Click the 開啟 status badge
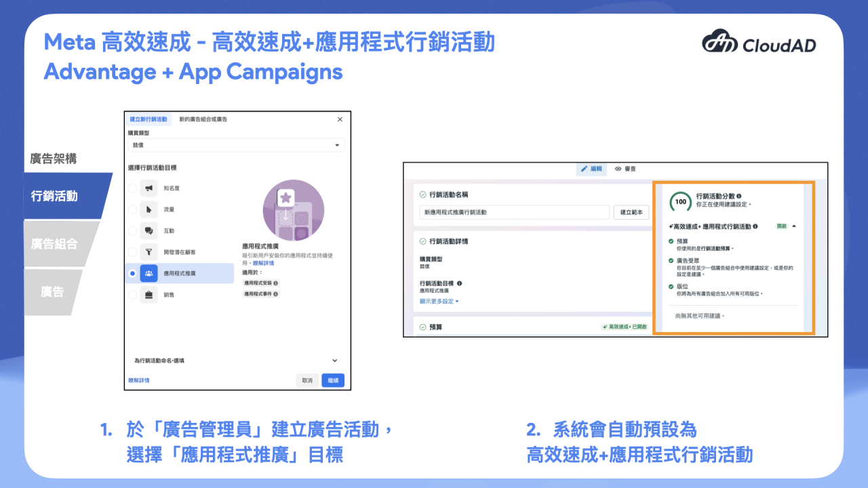The width and height of the screenshot is (868, 488). [781, 226]
